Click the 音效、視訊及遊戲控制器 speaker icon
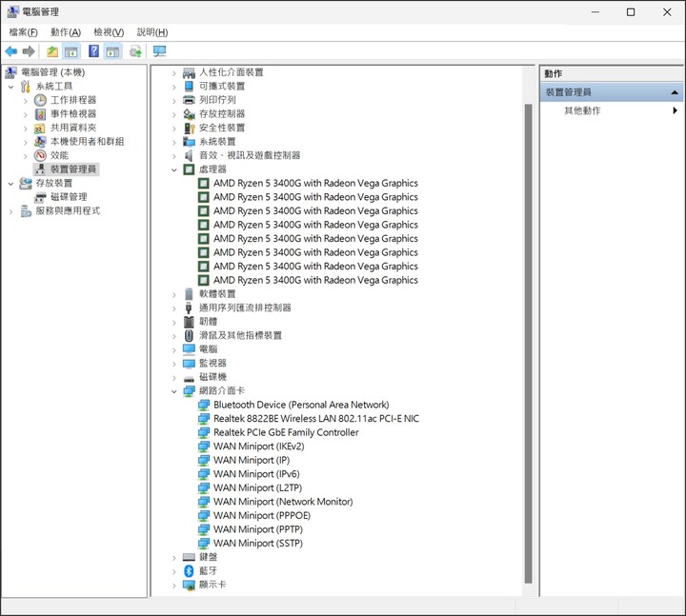 [189, 155]
